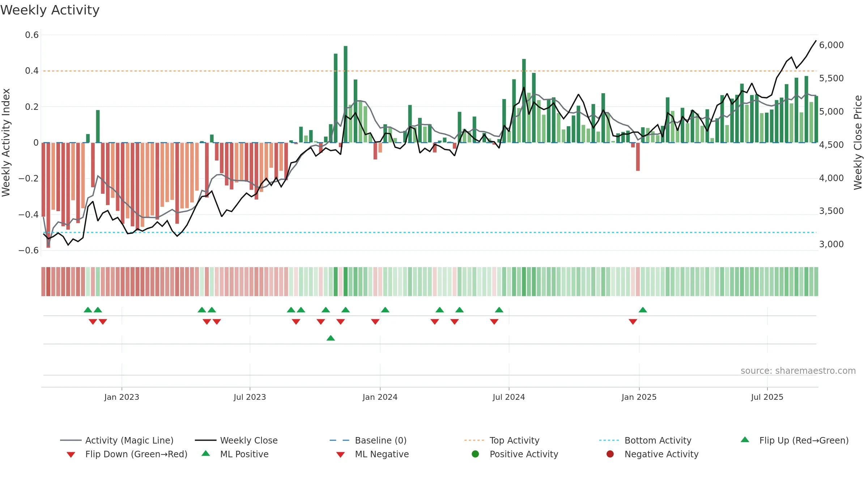
Task: Toggle Weekly Close legend entry
Action: point(236,440)
